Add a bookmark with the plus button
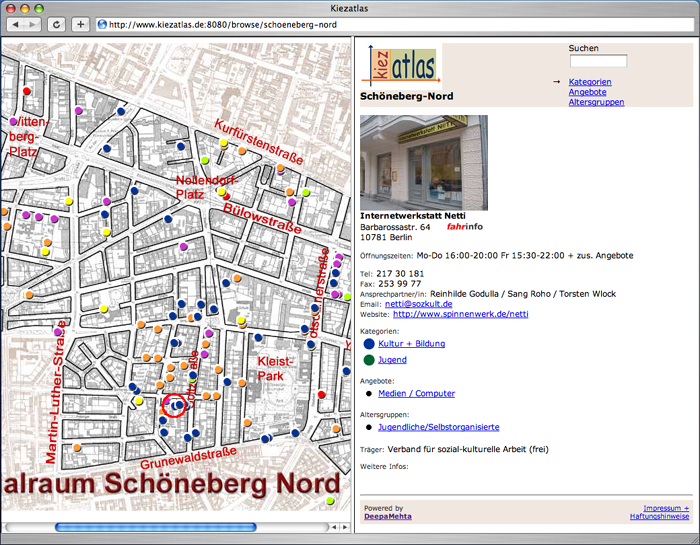700x545 pixels. click(80, 25)
